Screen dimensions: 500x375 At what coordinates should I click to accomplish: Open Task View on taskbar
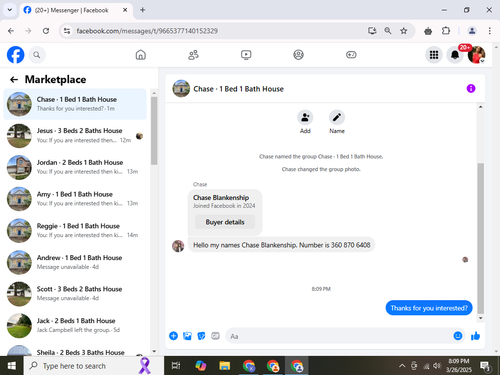[176, 366]
